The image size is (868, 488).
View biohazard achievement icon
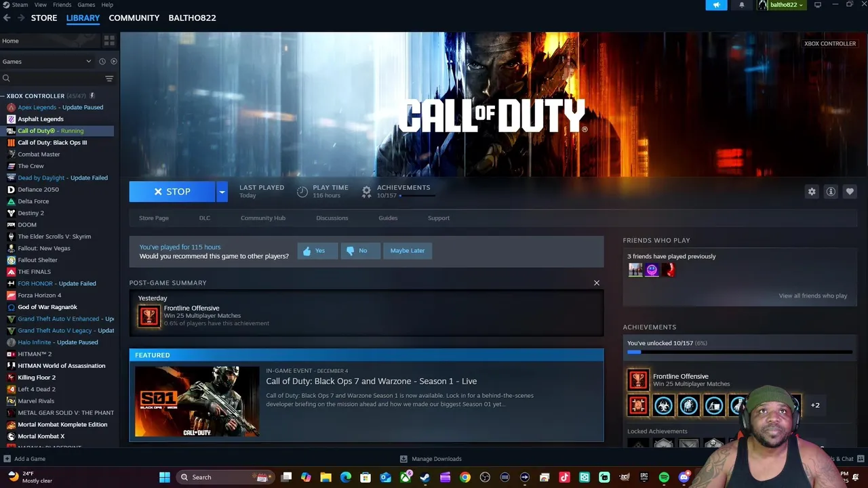point(664,405)
